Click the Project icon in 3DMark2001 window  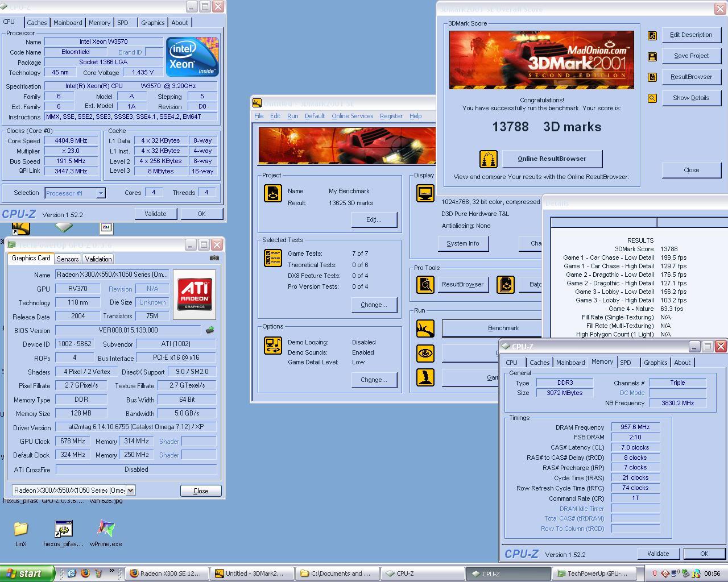[x=273, y=193]
